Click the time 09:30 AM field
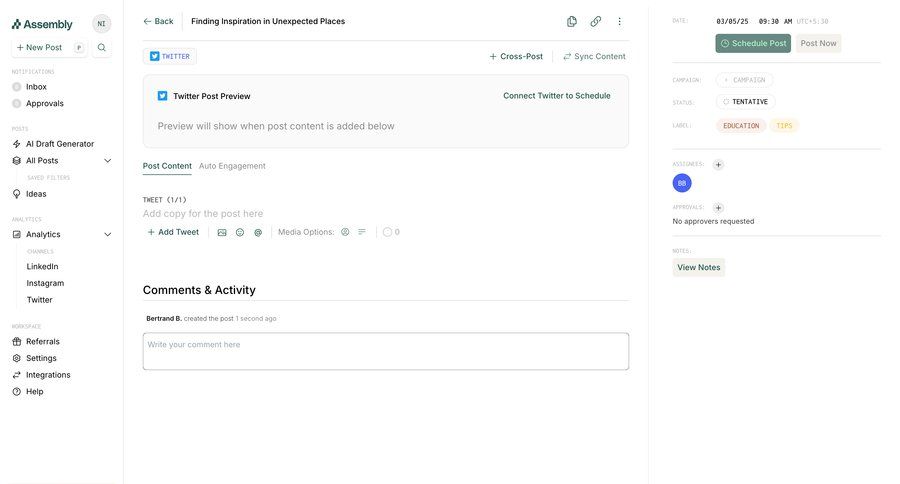The image size is (900, 484). point(775,21)
